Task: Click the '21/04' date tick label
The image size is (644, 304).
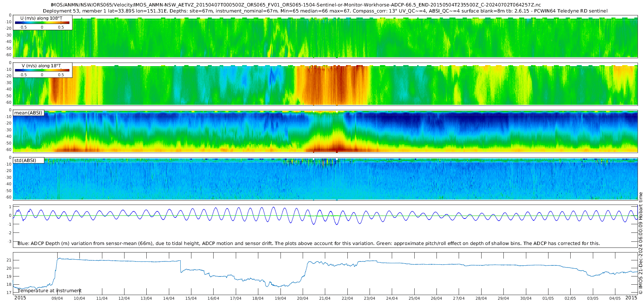Action: point(325,298)
